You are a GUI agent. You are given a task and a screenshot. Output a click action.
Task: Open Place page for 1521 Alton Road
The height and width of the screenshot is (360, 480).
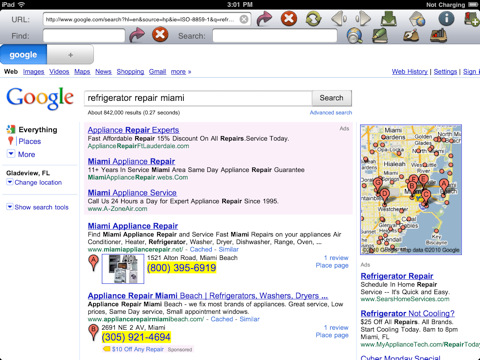pos(332,265)
